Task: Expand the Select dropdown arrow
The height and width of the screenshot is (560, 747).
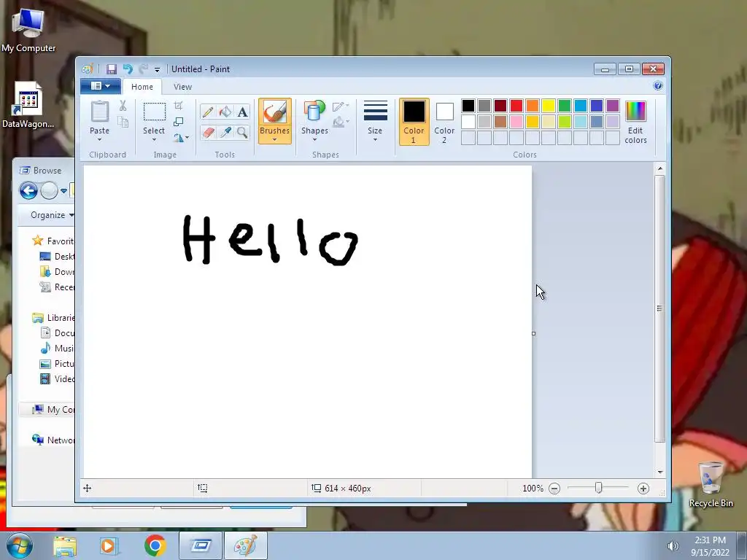Action: (154, 139)
